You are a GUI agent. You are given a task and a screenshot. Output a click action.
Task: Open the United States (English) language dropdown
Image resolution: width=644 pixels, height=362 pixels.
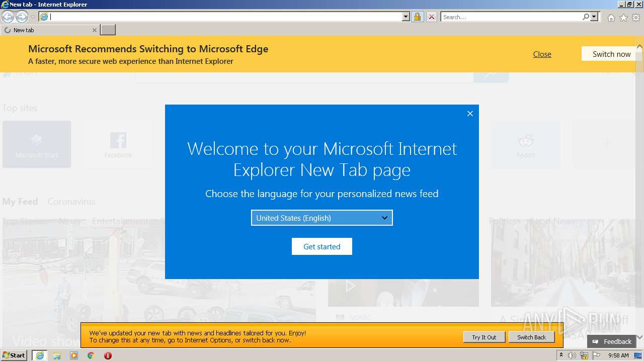tap(322, 218)
